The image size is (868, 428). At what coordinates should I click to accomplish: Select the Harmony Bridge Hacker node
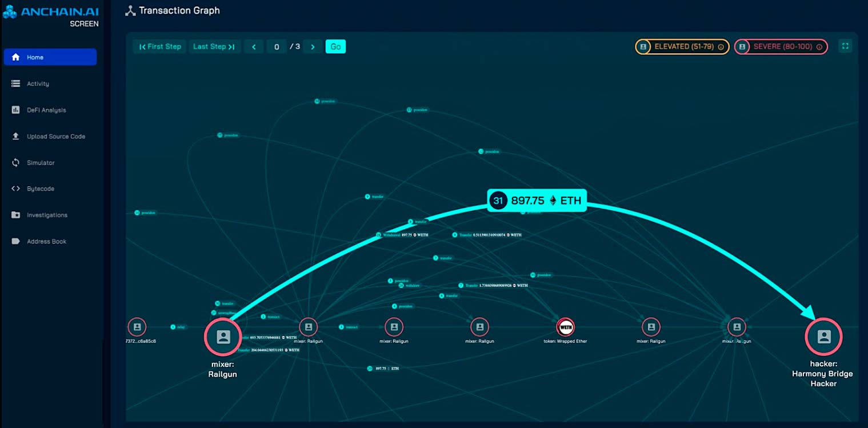tap(823, 337)
